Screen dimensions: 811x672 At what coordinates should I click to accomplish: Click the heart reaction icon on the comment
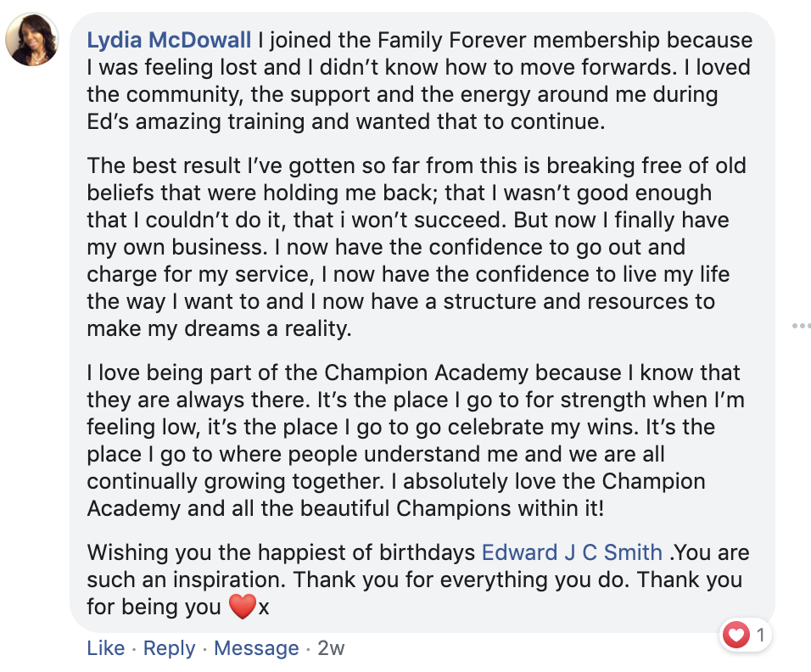pos(736,634)
